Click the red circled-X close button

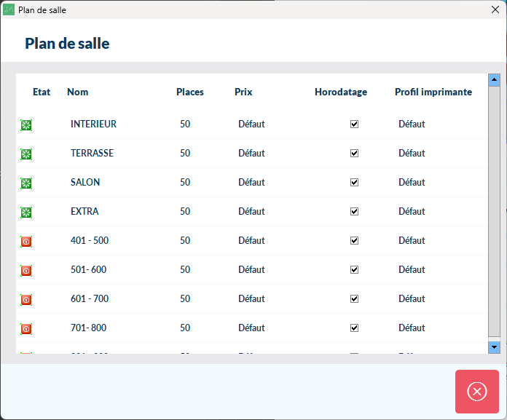(477, 392)
